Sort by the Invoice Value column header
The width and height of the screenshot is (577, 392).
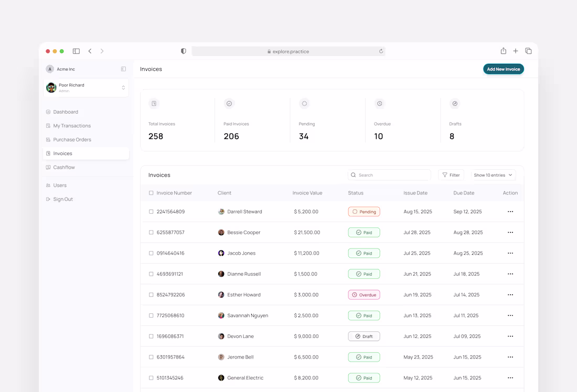(307, 193)
